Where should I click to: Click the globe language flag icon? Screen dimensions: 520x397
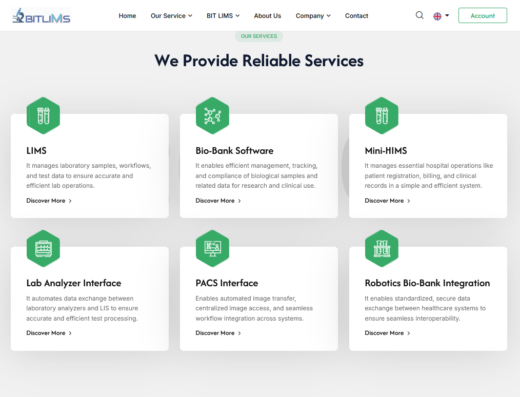click(x=437, y=16)
